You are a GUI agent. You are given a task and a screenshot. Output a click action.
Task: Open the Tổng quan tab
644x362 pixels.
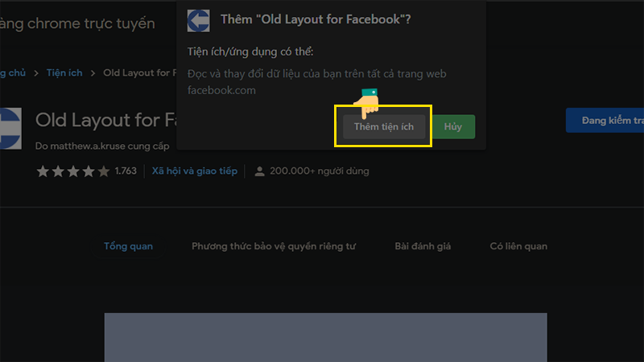128,246
